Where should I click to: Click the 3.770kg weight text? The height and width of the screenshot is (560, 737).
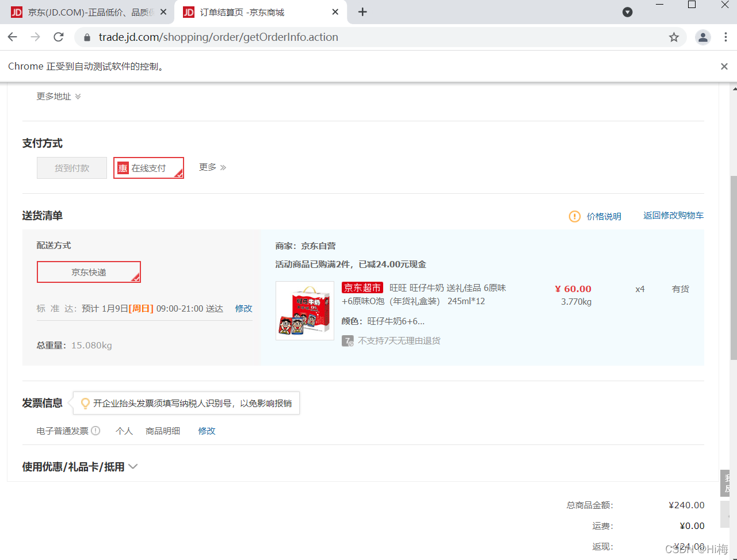(x=576, y=302)
